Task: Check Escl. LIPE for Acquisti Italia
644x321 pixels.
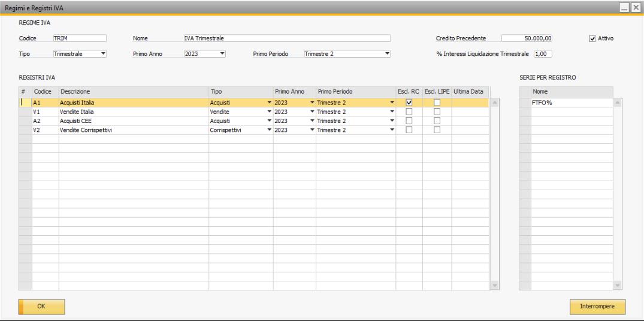Action: (x=437, y=103)
